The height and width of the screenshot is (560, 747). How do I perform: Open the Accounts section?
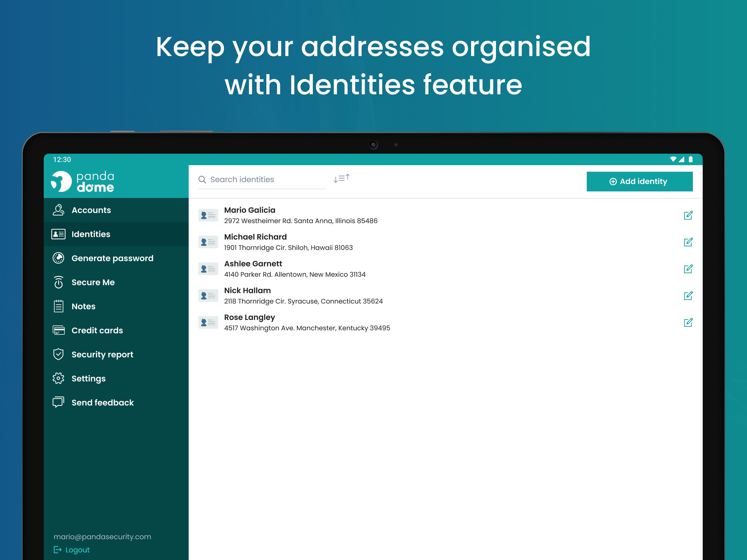click(116, 210)
